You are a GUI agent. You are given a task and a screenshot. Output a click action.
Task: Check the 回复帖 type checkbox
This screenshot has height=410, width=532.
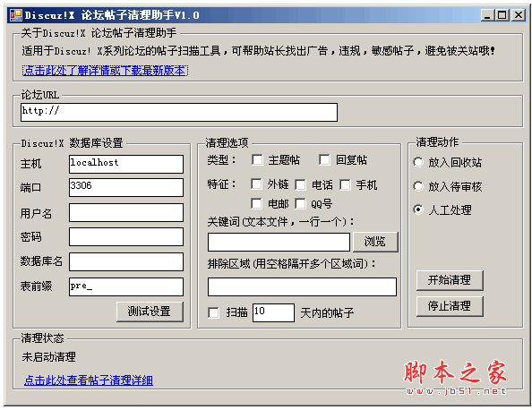point(324,159)
